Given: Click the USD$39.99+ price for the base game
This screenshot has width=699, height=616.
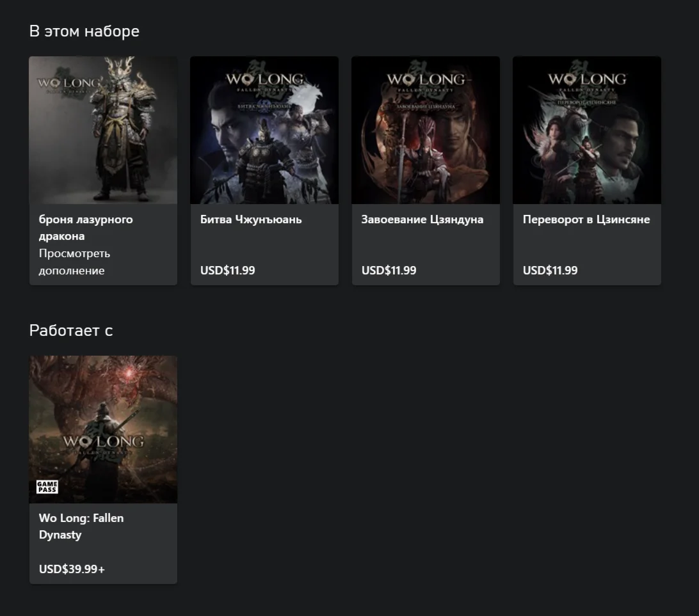Looking at the screenshot, I should [x=72, y=569].
